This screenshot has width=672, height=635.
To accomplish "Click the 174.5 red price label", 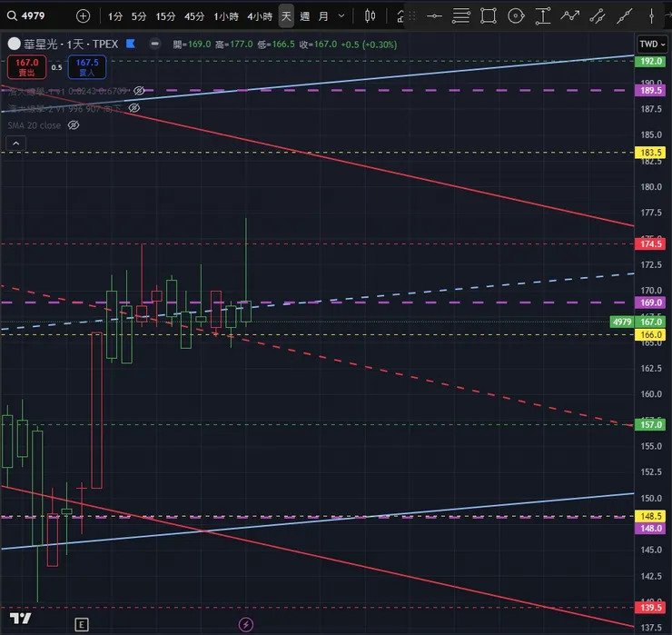I will 650,244.
